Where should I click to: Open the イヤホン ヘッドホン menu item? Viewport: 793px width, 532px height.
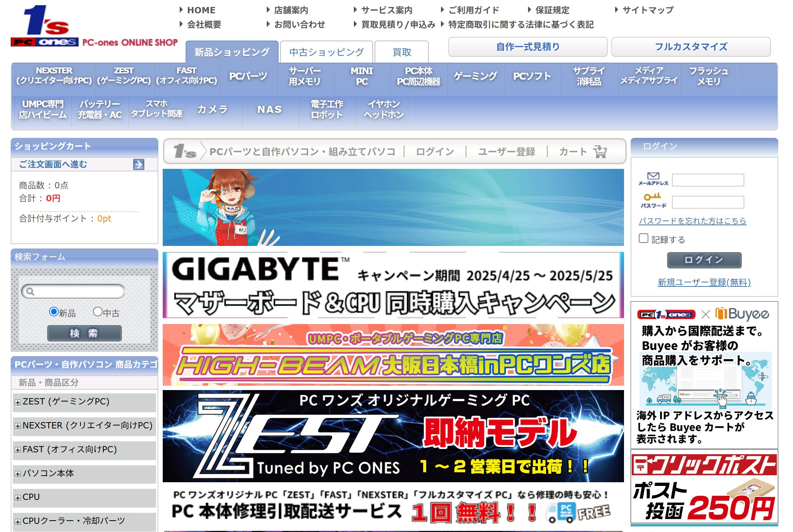384,109
